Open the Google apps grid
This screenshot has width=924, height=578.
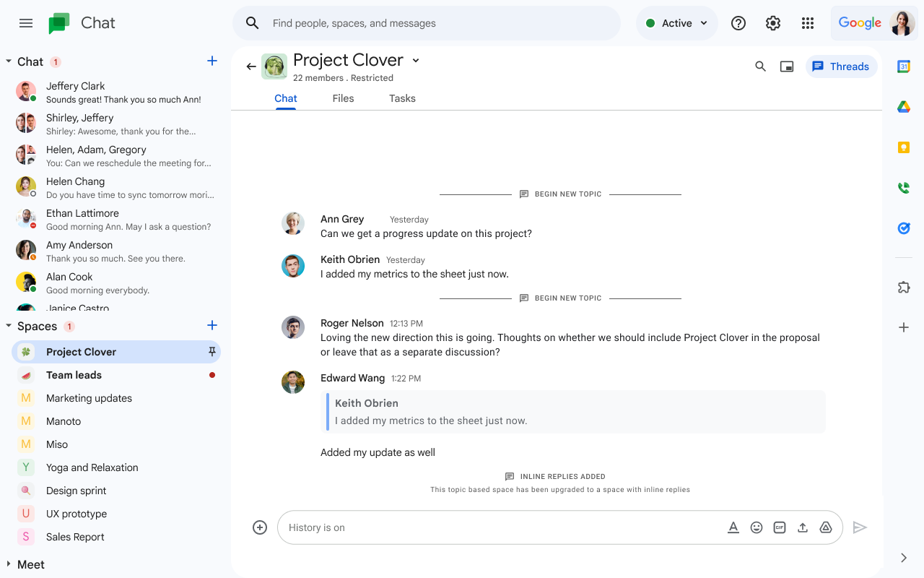(x=807, y=23)
